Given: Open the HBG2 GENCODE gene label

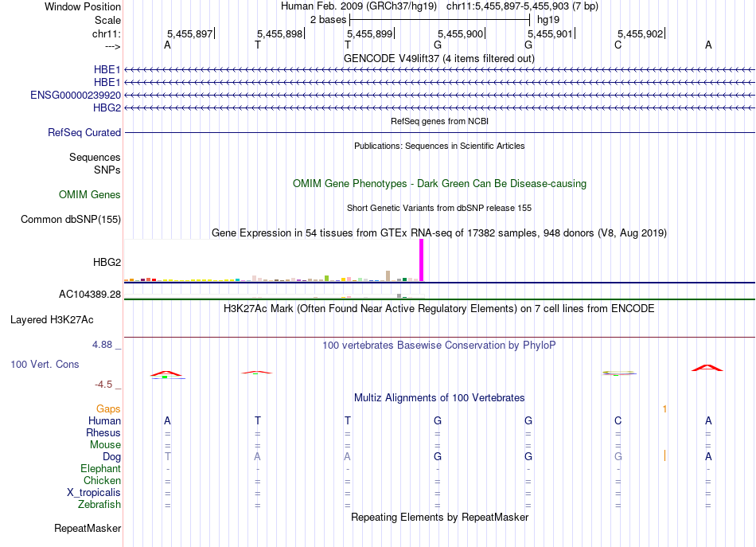Looking at the screenshot, I should 107,107.
